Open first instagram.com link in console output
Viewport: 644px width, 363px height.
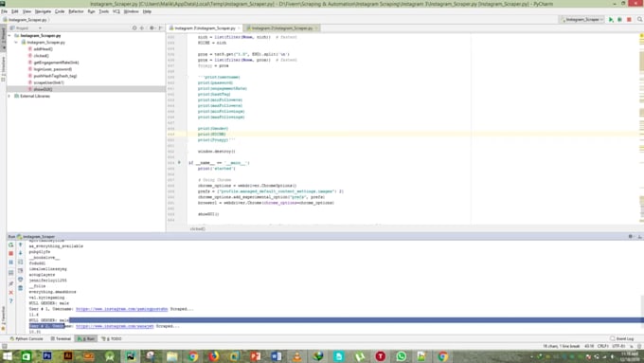[121, 309]
